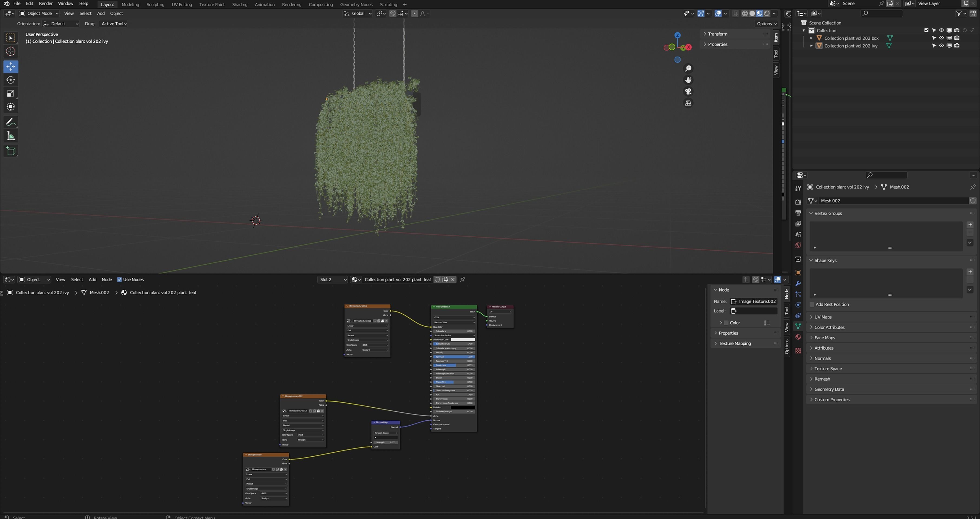Viewport: 980px width, 519px height.
Task: Toggle selectability arrow for plant vol 202 box
Action: pyautogui.click(x=934, y=38)
